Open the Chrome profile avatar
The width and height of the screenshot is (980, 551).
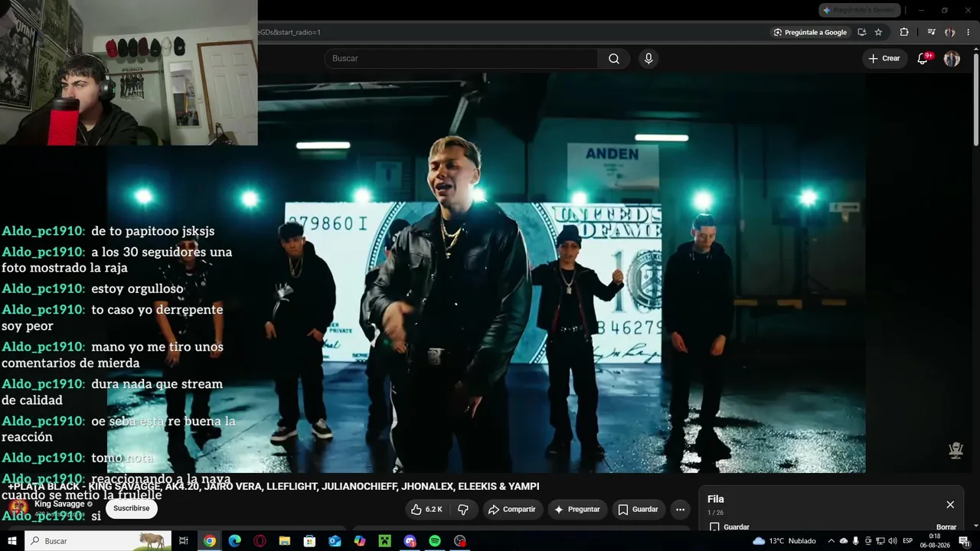click(x=950, y=32)
